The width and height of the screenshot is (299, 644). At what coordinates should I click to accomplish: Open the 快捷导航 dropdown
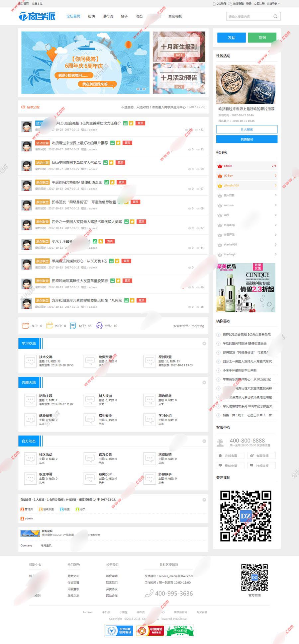[x=273, y=4]
